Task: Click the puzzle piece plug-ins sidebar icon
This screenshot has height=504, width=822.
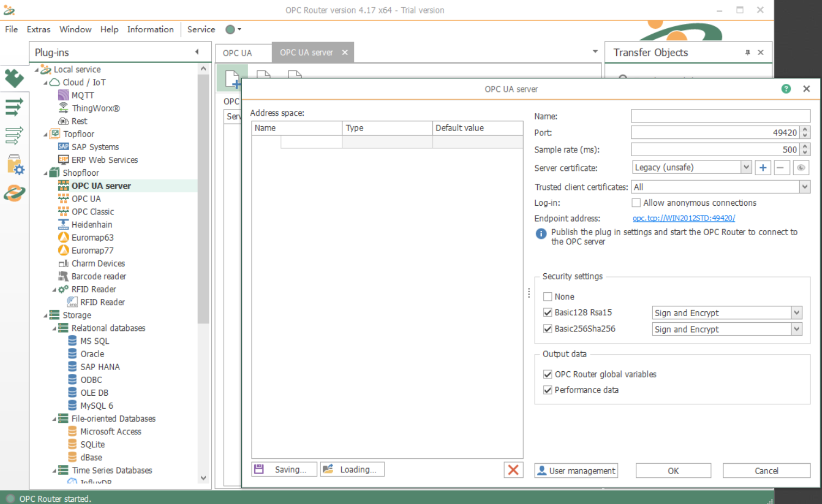Action: point(14,78)
